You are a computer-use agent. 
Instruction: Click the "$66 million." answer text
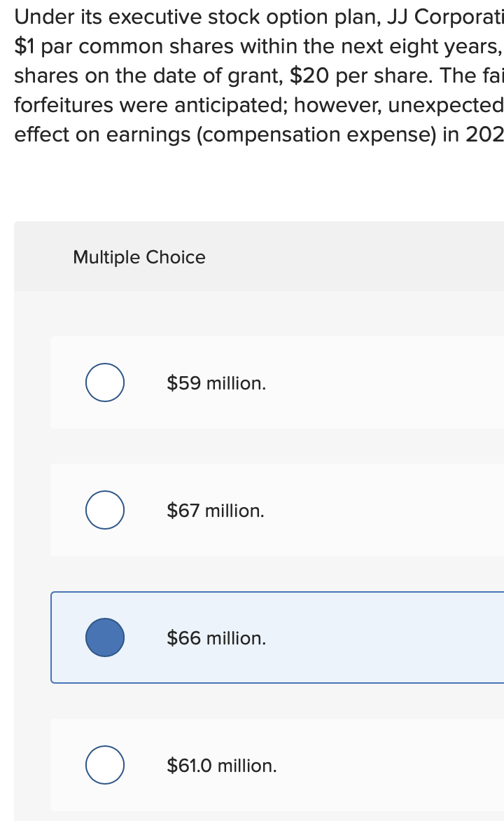click(x=216, y=638)
